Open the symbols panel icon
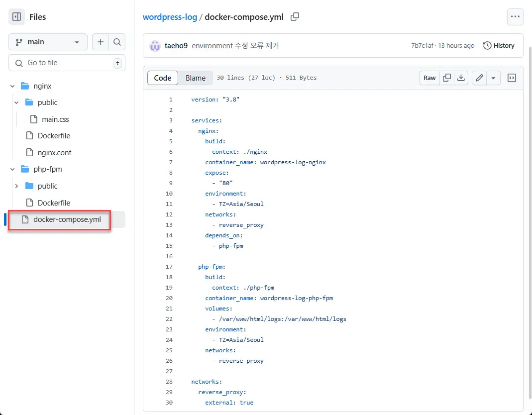Image resolution: width=532 pixels, height=415 pixels. (512, 78)
